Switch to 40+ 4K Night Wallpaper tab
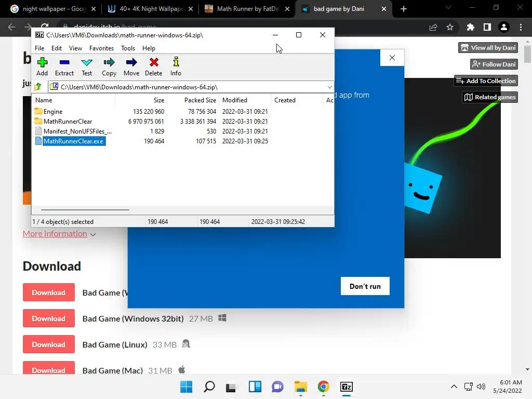The height and width of the screenshot is (399, 532). point(151,9)
